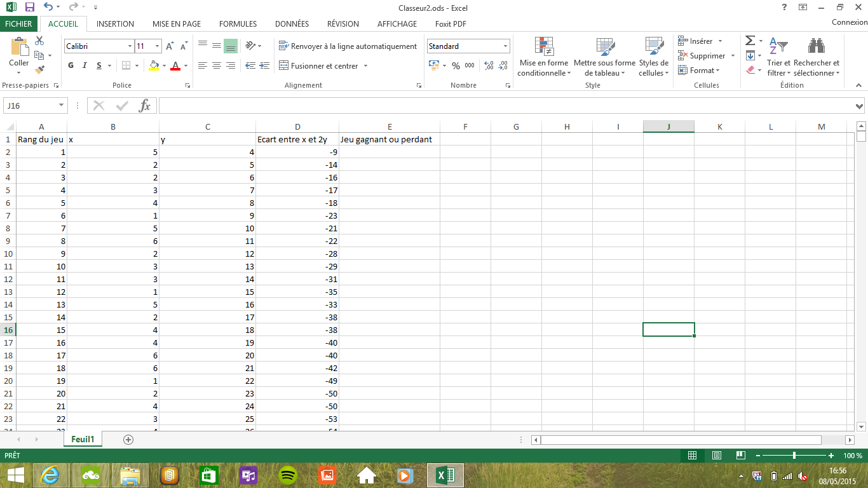
Task: Add a new sheet with plus icon
Action: (128, 440)
